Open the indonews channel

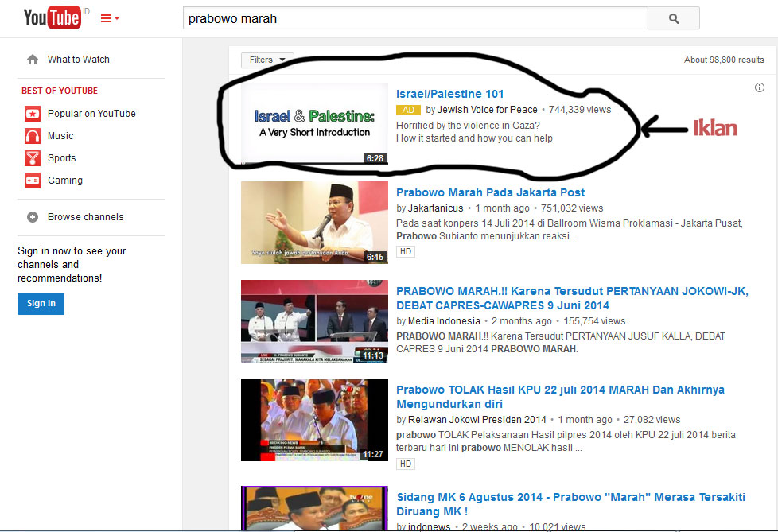430,526
